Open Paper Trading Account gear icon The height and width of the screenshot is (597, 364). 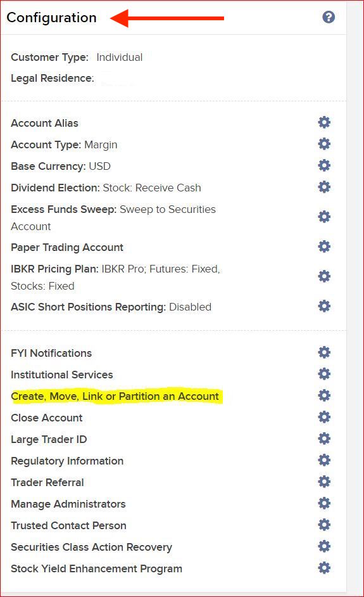coord(324,247)
